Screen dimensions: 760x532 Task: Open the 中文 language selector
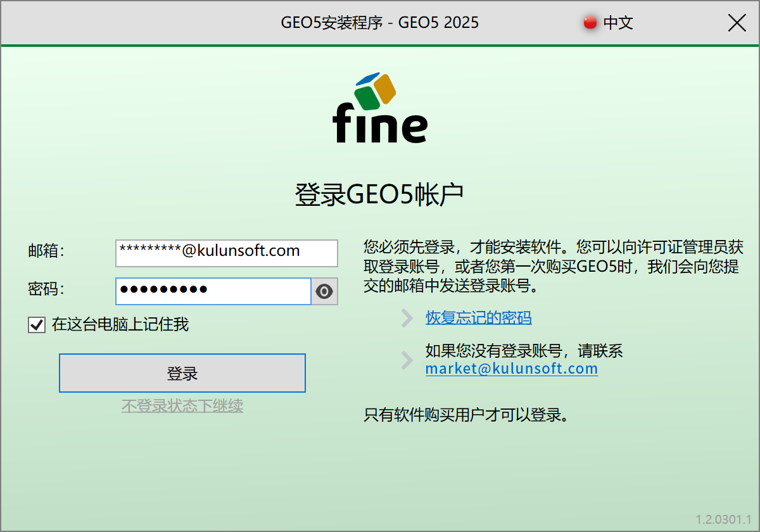[618, 23]
